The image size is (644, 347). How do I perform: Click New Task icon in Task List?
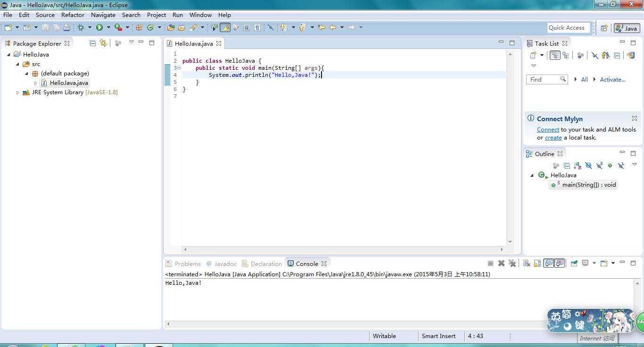click(x=533, y=55)
